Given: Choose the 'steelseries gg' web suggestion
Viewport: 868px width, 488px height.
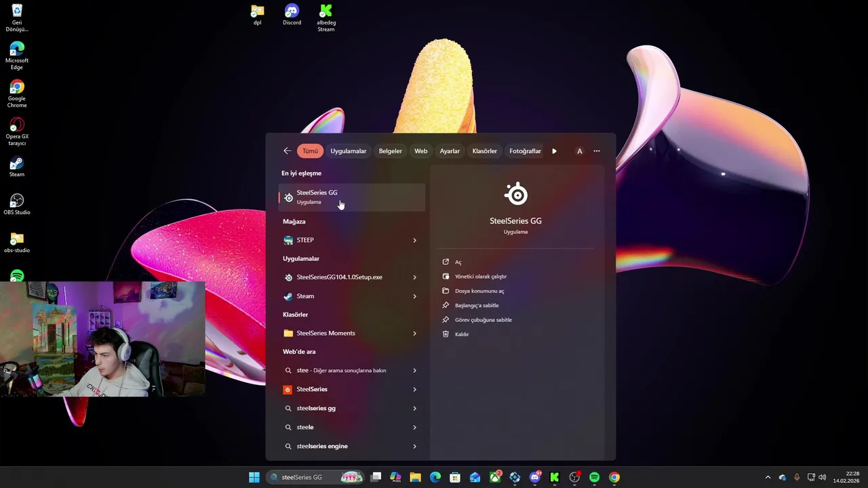Looking at the screenshot, I should click(x=343, y=408).
